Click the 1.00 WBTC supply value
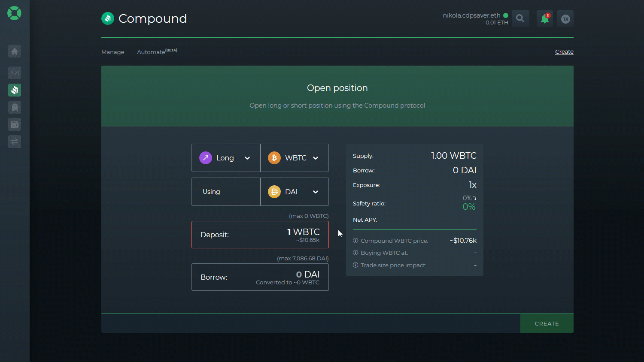 (454, 156)
